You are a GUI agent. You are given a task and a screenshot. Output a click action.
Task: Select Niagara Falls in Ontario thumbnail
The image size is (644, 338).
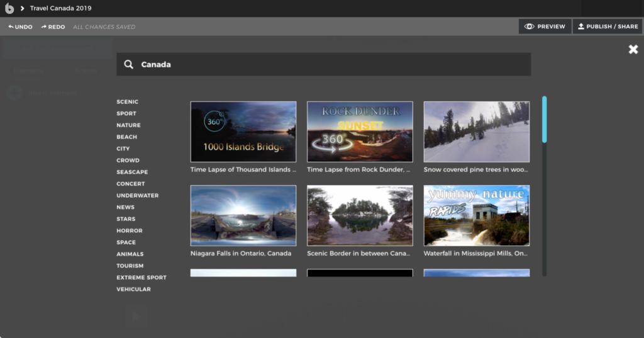[x=243, y=215]
